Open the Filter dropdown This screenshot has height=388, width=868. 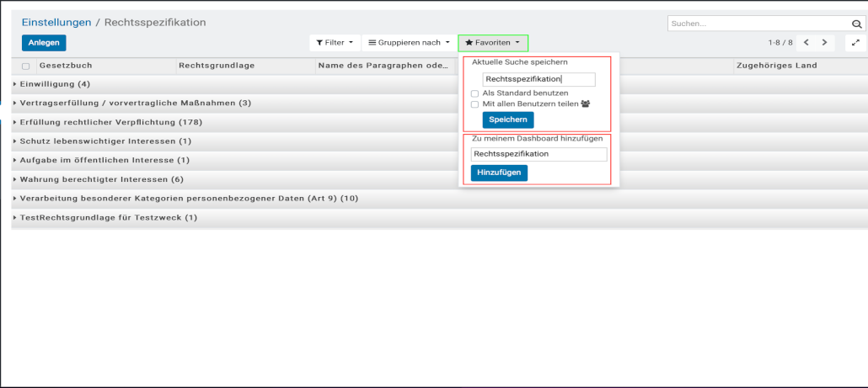pyautogui.click(x=335, y=42)
